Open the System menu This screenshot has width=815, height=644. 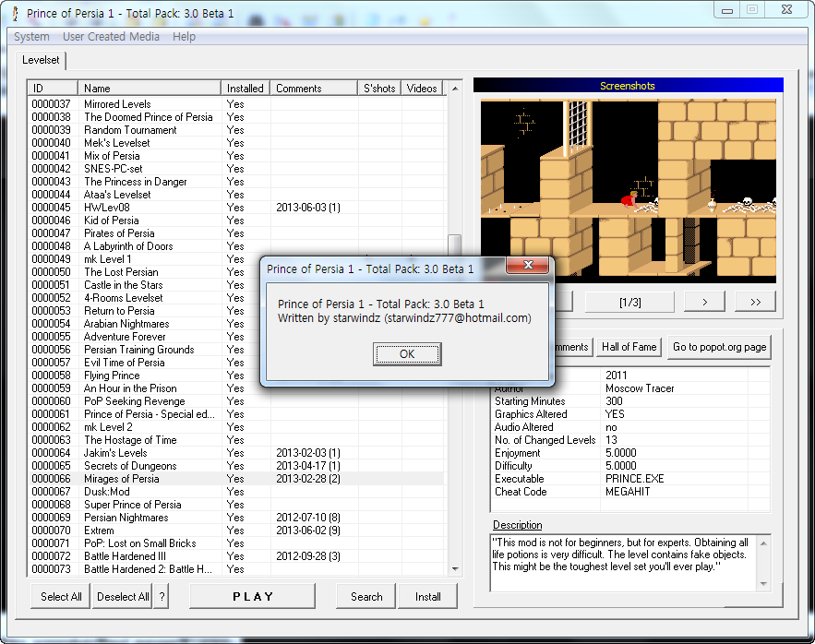(31, 36)
